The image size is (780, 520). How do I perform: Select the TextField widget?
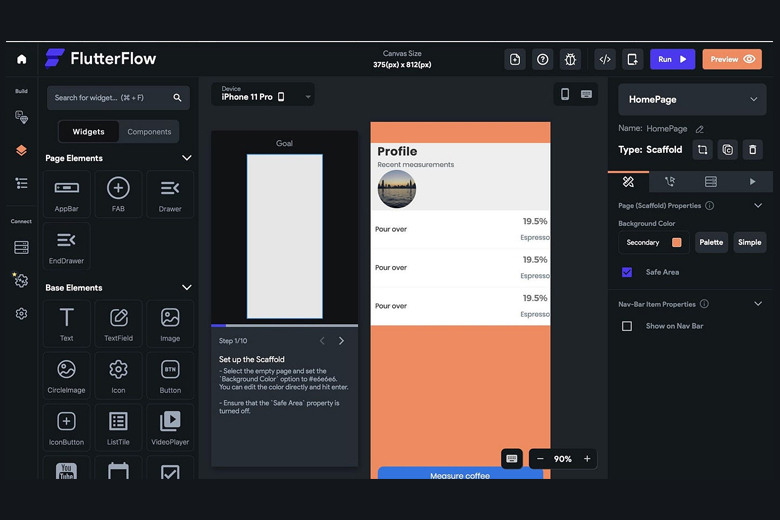(x=118, y=323)
